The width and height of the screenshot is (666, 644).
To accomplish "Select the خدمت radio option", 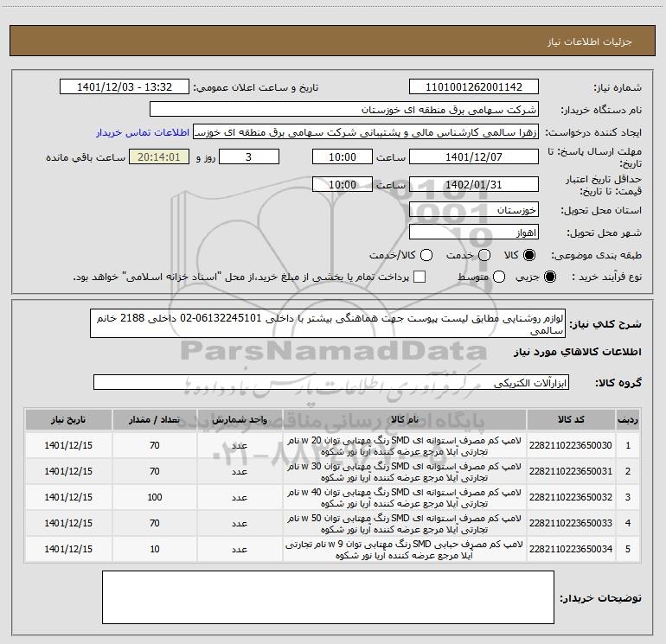I will point(483,256).
